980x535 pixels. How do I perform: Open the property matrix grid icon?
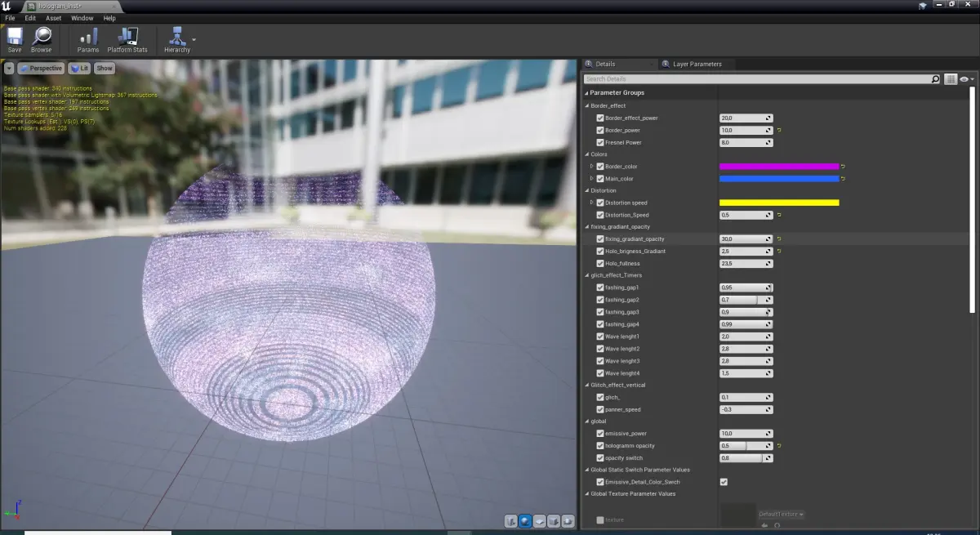[951, 79]
